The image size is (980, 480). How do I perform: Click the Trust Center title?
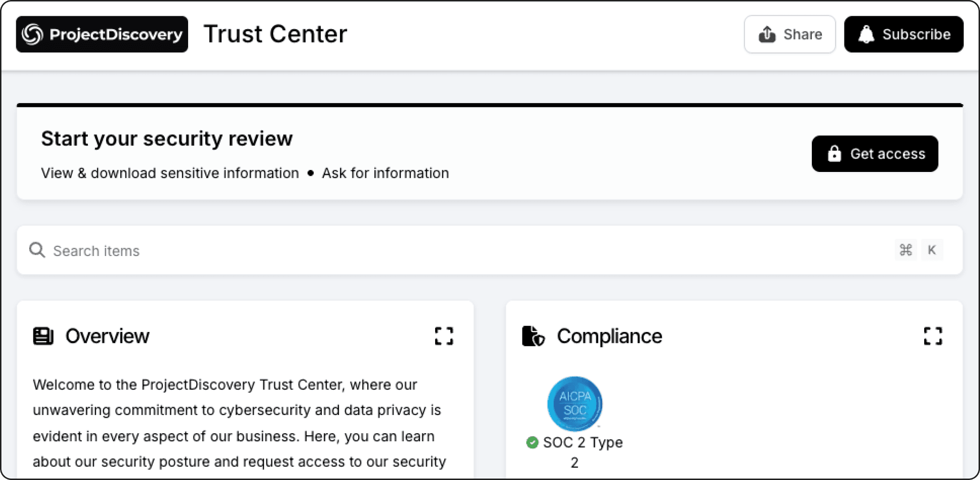coord(275,34)
